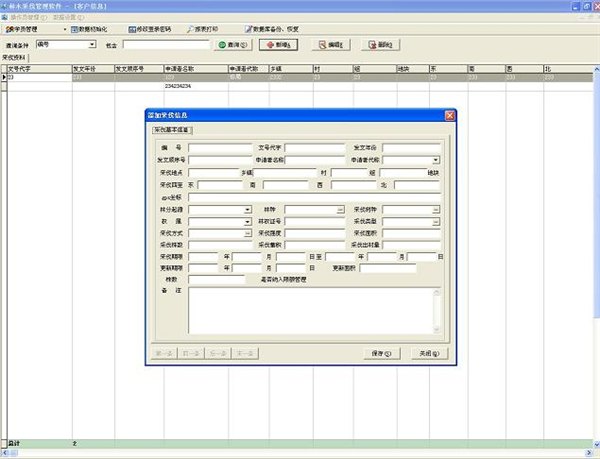The width and height of the screenshot is (600, 459).
Task: Focus the 编号 field in dialog
Action: (x=220, y=148)
